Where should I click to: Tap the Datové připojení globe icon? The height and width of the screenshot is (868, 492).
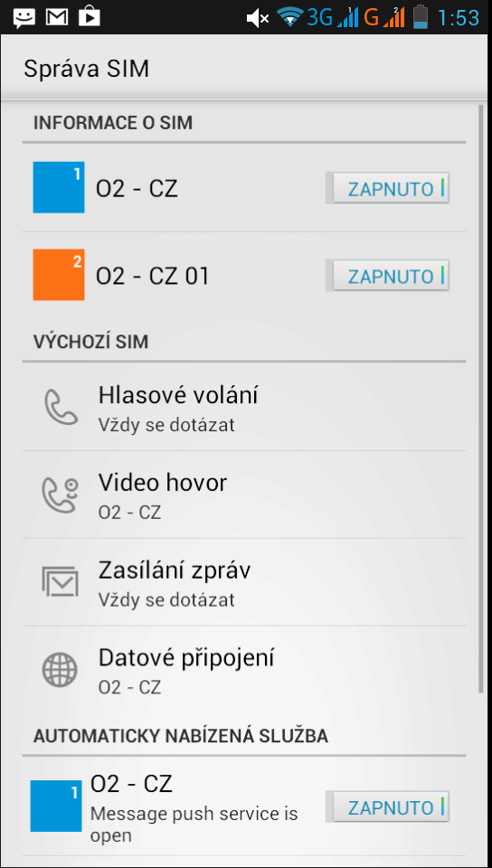[61, 670]
